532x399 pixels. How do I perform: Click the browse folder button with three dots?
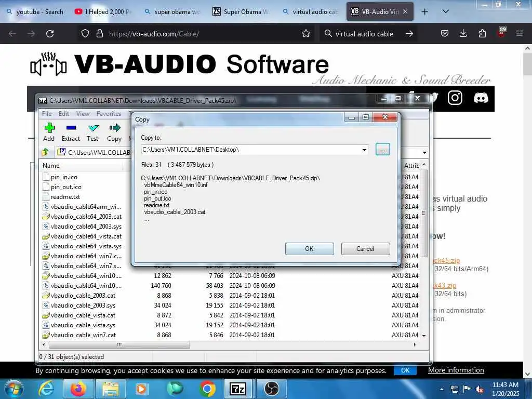[x=383, y=150]
